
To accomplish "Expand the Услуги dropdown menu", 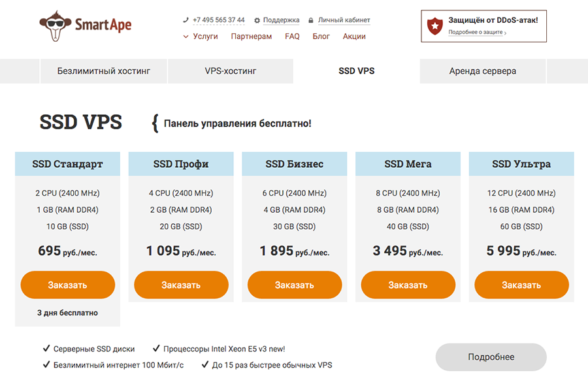I will click(201, 37).
